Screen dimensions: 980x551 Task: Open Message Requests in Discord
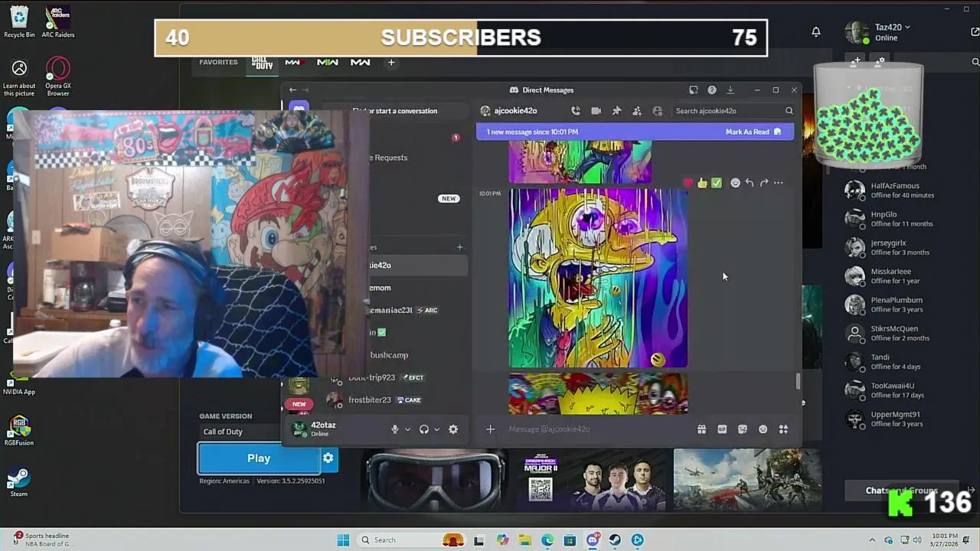(x=389, y=158)
